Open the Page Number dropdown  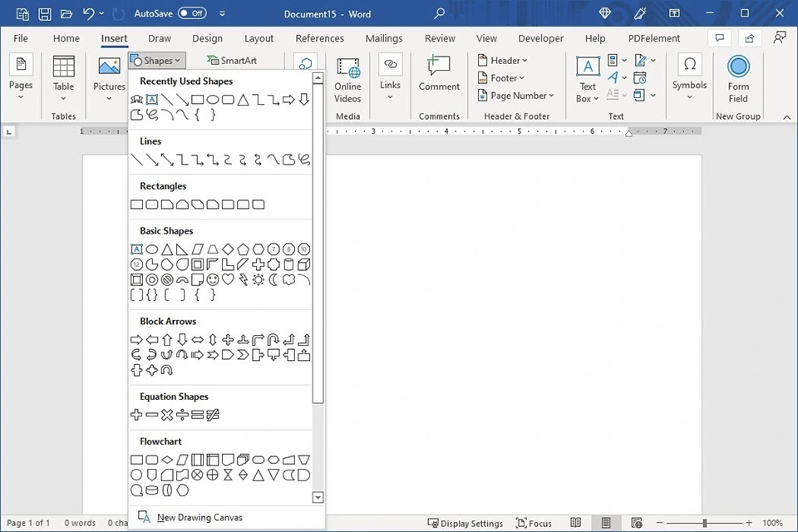(x=516, y=96)
